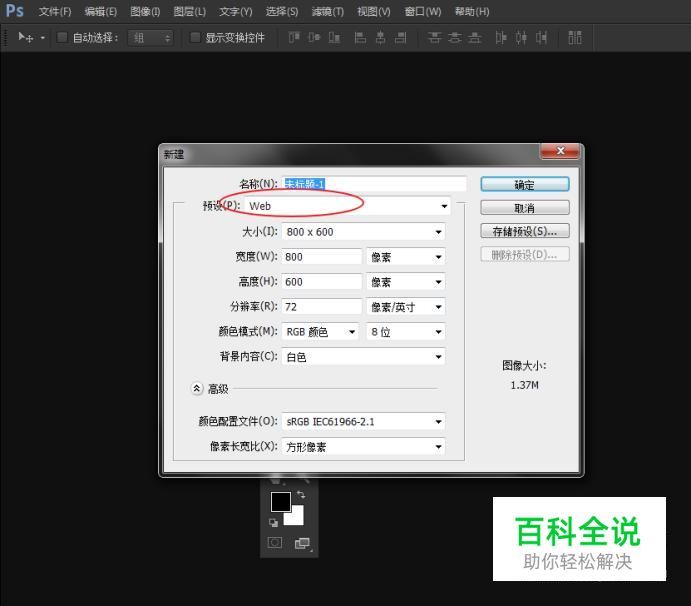Open the 文件(F) menu
The height and width of the screenshot is (606, 691).
click(55, 12)
